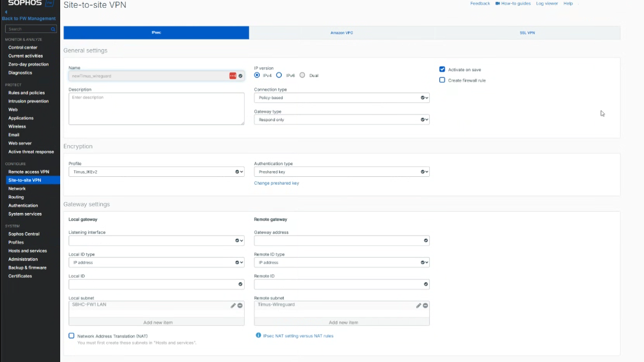Viewport: 644px width, 362px height.
Task: Click Add new item under Local subnet
Action: (158, 322)
